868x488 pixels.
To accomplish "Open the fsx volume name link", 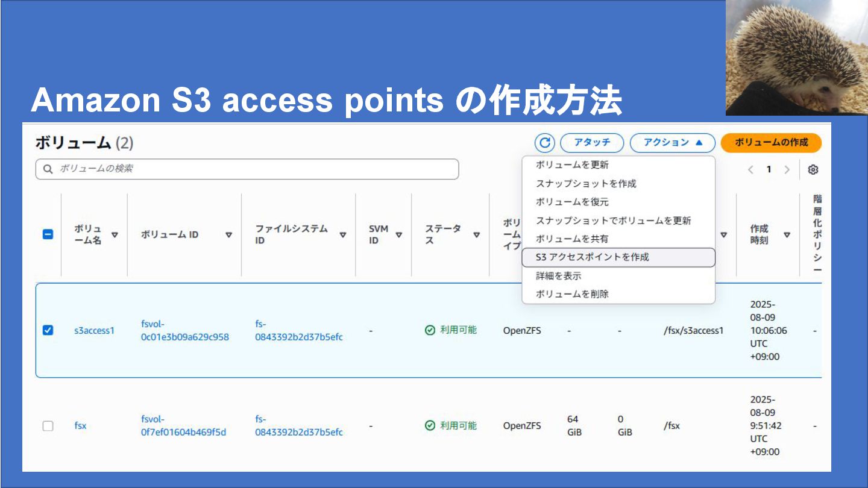I will tap(80, 425).
